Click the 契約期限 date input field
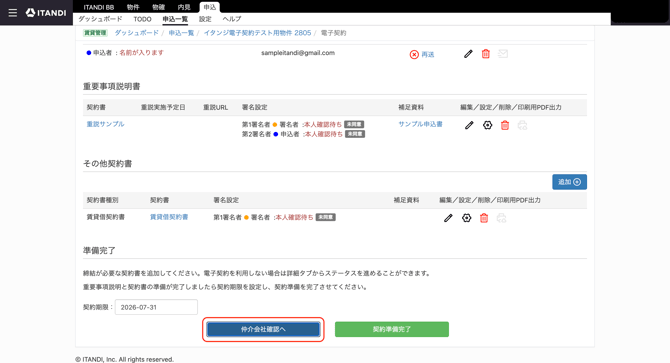Viewport: 670px width, 363px height. coord(156,307)
